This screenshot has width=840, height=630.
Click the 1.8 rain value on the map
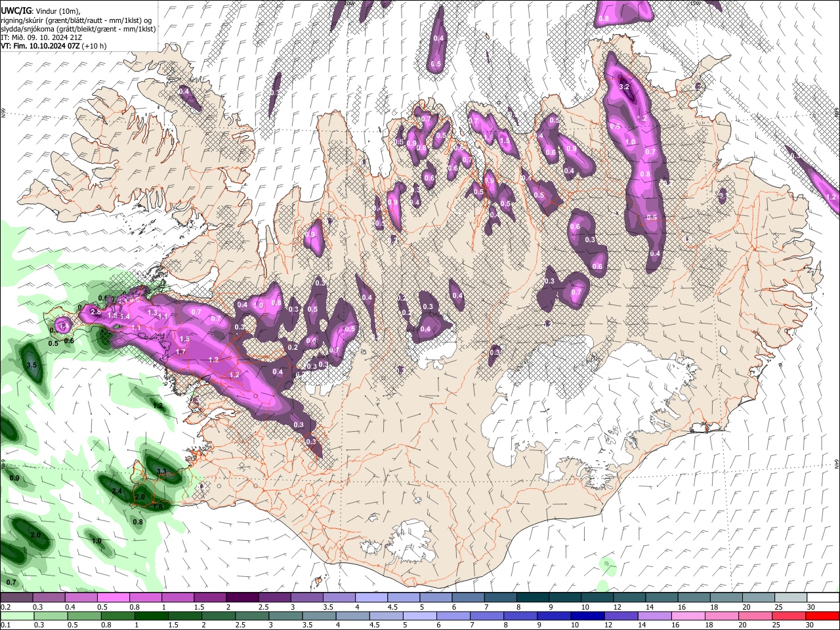click(157, 506)
